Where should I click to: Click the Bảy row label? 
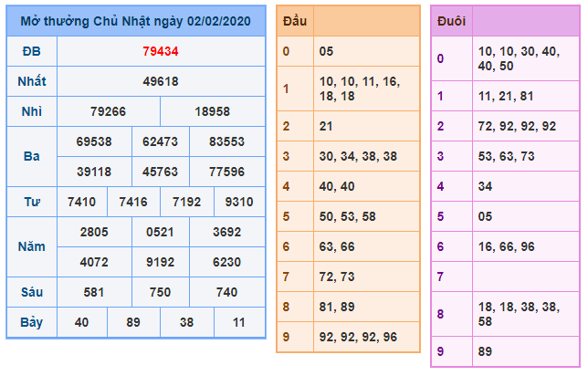[31, 322]
